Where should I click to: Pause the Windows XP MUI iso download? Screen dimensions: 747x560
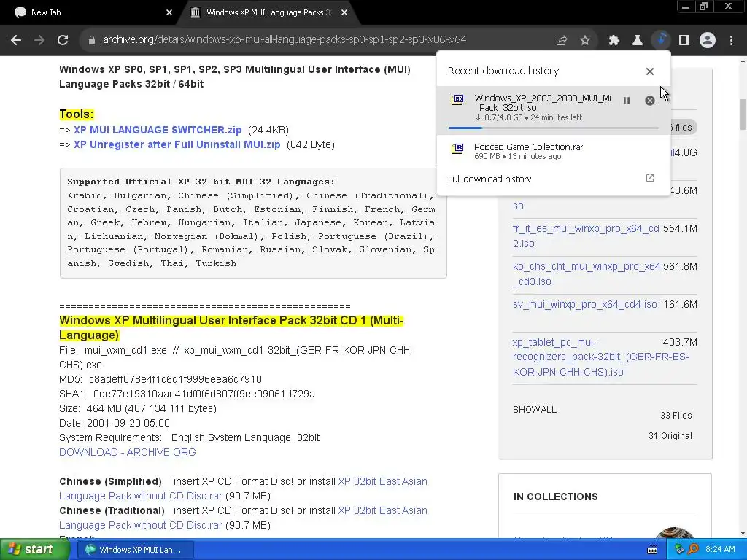[x=627, y=101]
